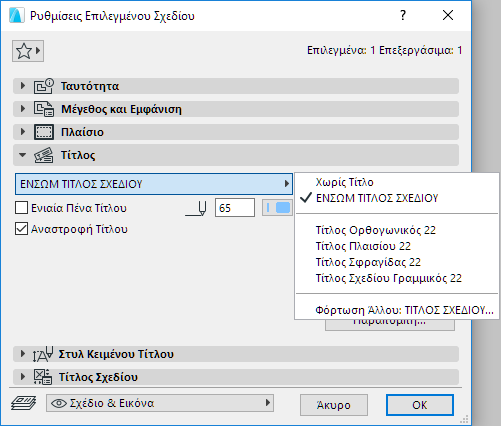
Task: Expand the Ταυτότητα section
Action: pos(22,86)
